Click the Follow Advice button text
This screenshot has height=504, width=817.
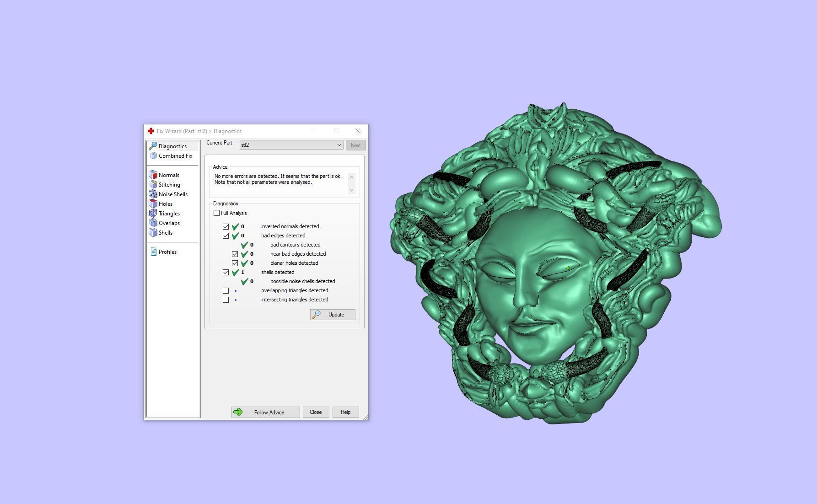[x=269, y=413]
